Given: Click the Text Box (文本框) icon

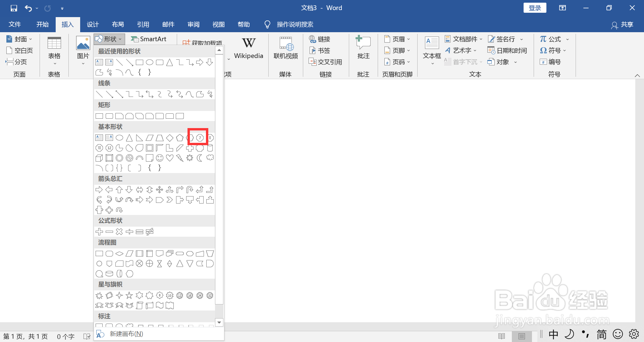Looking at the screenshot, I should 432,43.
